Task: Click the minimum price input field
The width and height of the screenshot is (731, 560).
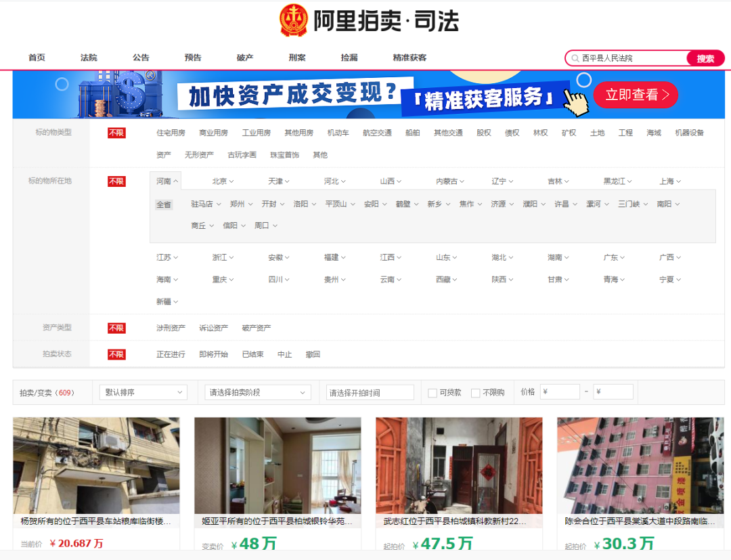Action: pos(559,392)
